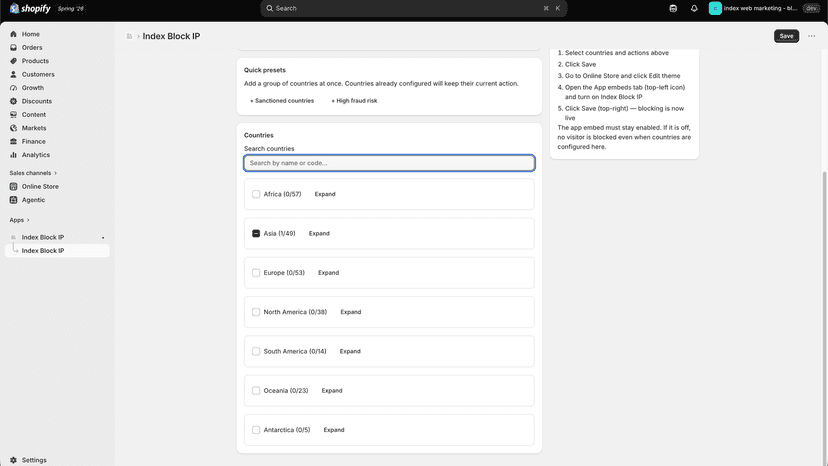
Task: Expand the North America country list
Action: [351, 312]
